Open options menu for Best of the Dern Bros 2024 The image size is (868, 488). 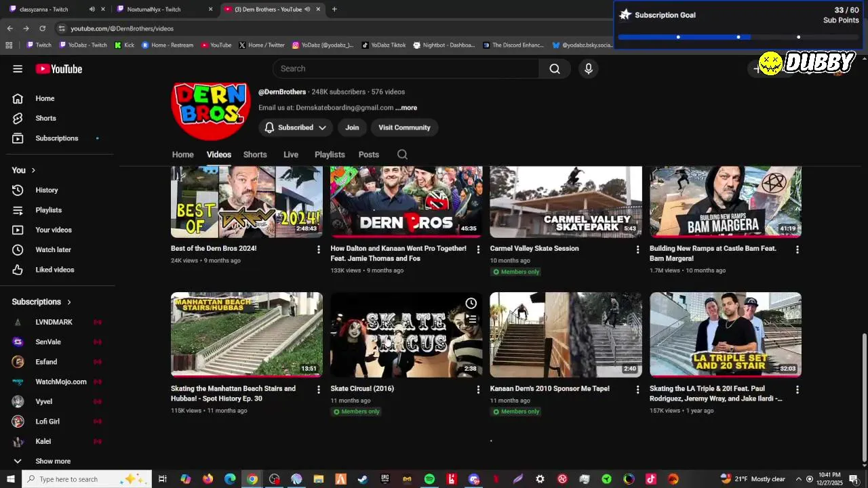coord(319,249)
